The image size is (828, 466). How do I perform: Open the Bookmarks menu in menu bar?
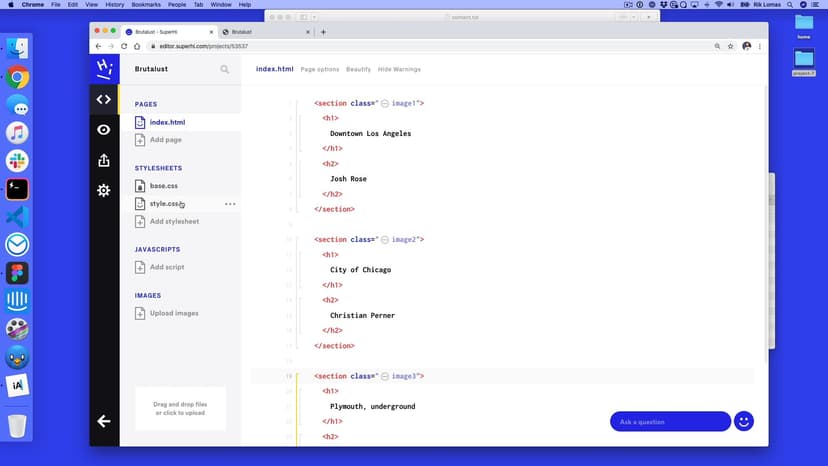pyautogui.click(x=146, y=5)
